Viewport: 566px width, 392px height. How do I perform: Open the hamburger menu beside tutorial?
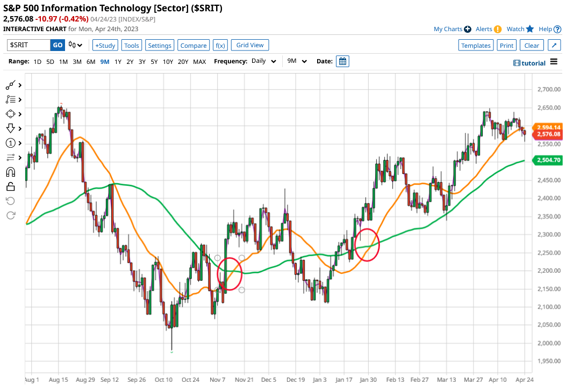pos(554,62)
